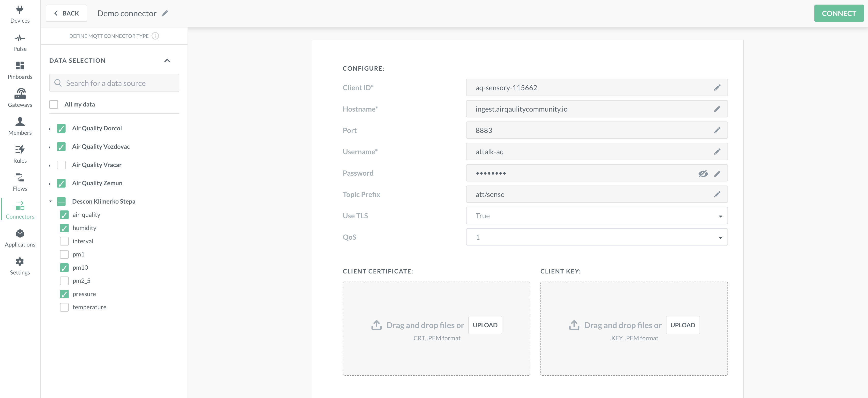Open the QoS dropdown
Image resolution: width=868 pixels, height=398 pixels.
596,237
